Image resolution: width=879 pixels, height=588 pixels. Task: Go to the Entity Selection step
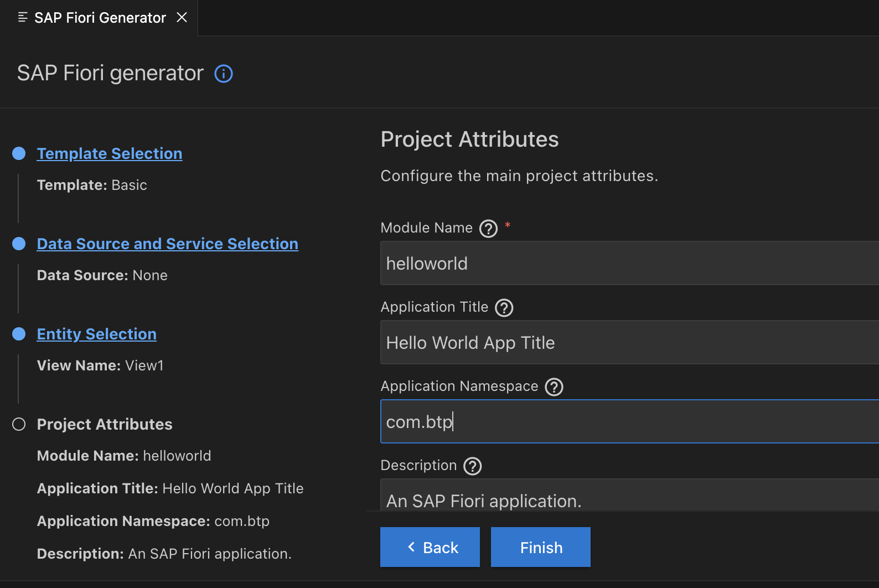click(x=96, y=334)
